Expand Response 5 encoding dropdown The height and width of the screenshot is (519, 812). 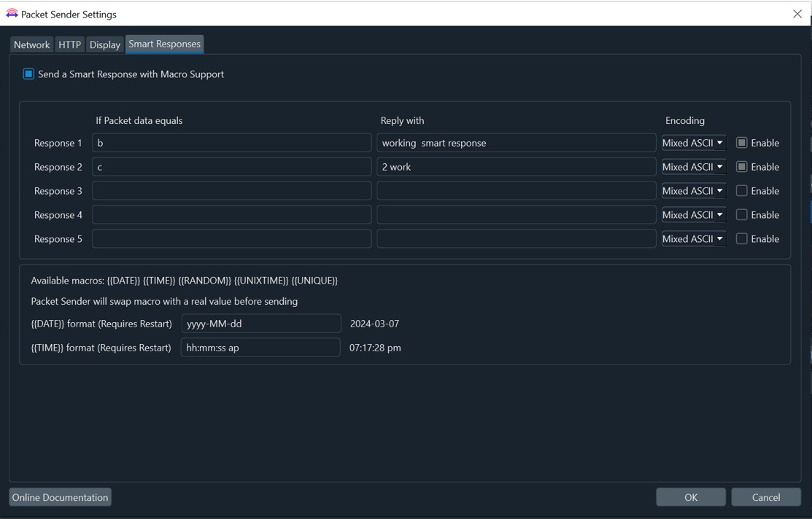click(x=694, y=238)
